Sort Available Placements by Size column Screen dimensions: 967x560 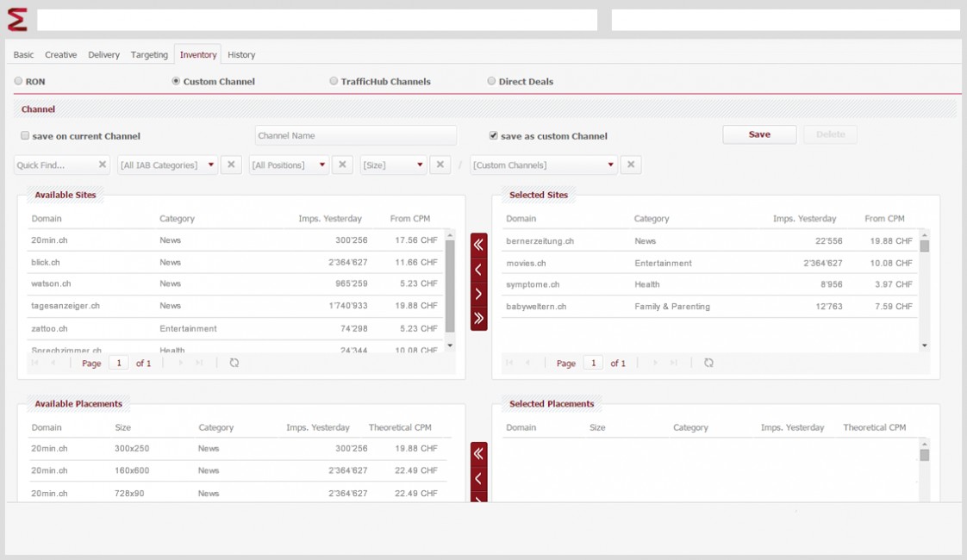click(122, 427)
